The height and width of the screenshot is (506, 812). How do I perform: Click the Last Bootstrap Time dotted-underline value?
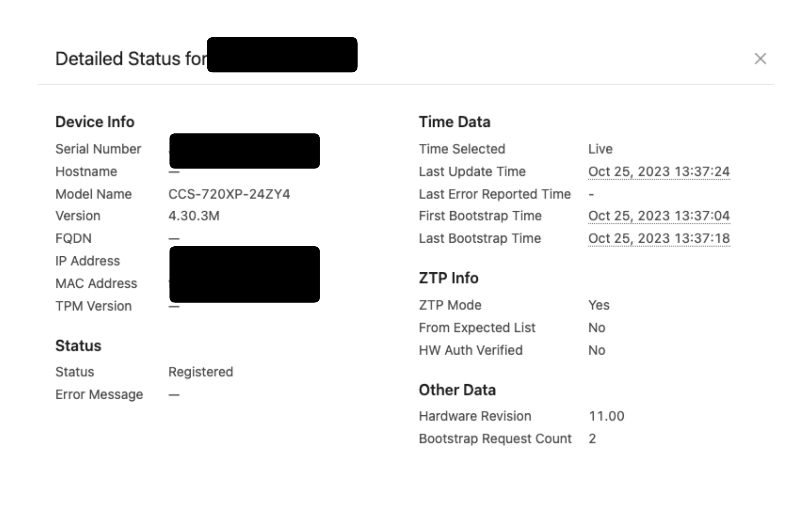[x=659, y=238]
